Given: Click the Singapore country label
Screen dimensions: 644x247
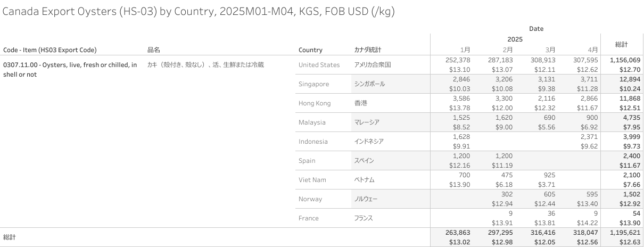Looking at the screenshot, I should [x=313, y=84].
